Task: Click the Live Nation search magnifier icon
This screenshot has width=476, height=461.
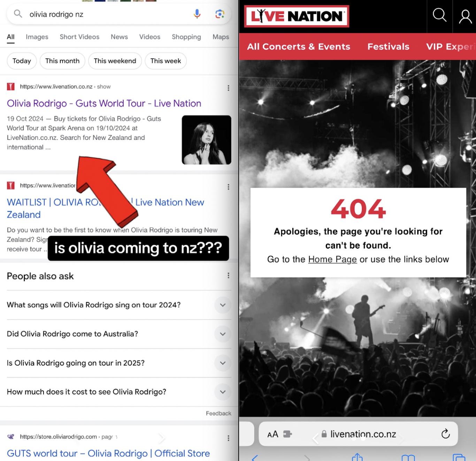Action: coord(439,15)
